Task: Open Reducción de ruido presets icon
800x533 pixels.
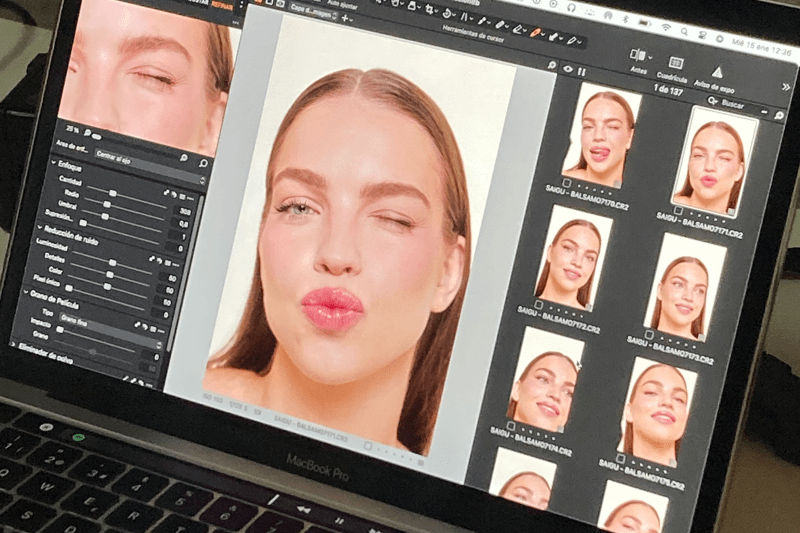Action: click(167, 262)
